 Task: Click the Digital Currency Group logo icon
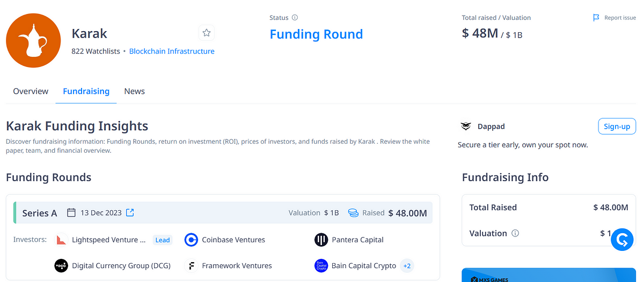pyautogui.click(x=62, y=265)
